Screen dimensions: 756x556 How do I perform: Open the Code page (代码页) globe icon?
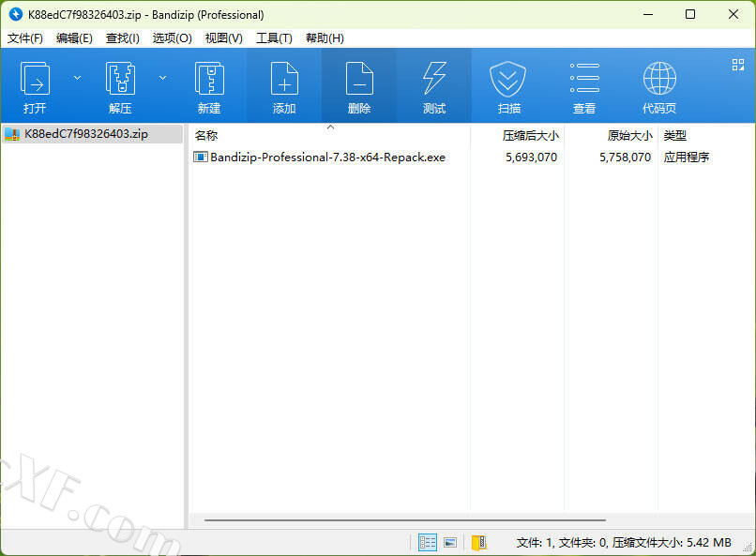click(659, 86)
